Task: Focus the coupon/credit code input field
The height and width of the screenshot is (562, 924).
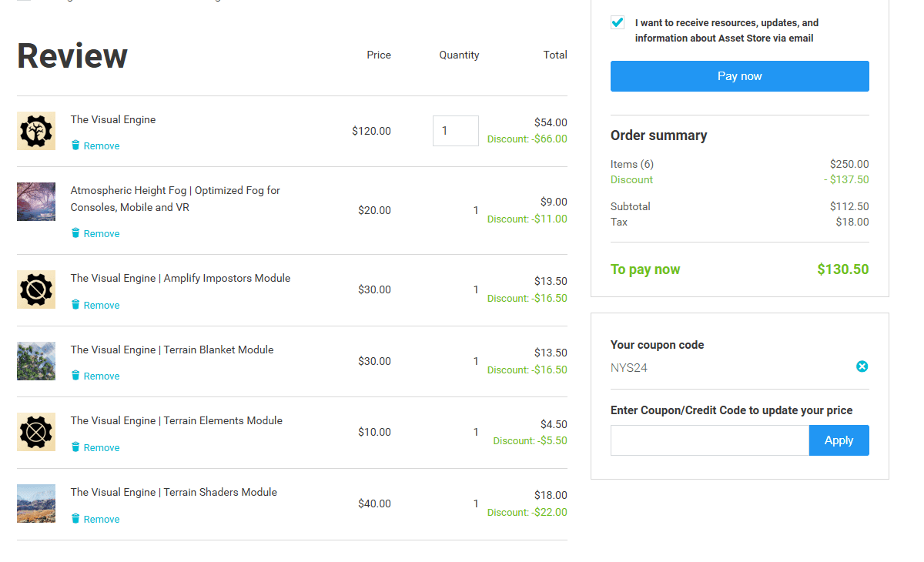Action: click(x=710, y=440)
